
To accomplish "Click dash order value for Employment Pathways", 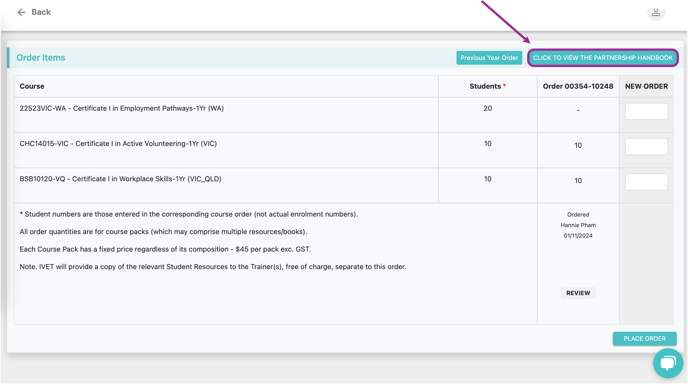I will pos(578,110).
